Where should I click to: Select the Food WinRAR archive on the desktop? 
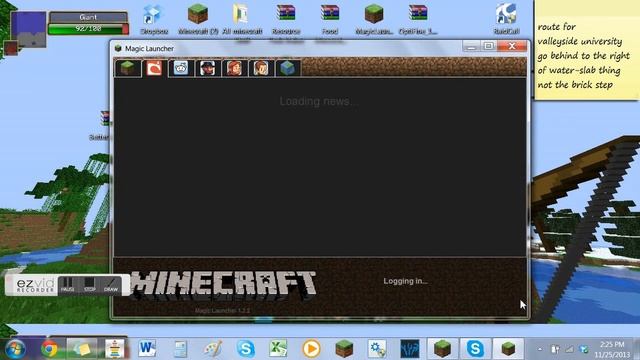pyautogui.click(x=330, y=19)
